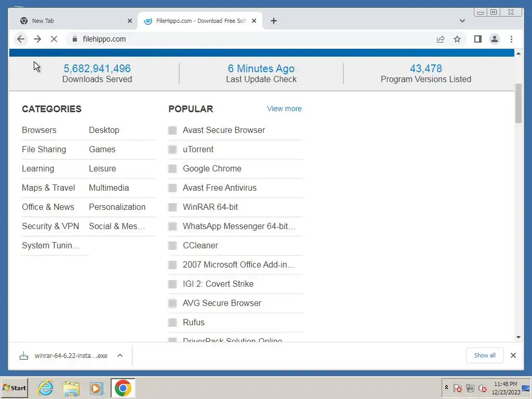Launch Internet Explorer from taskbar
The height and width of the screenshot is (399, 532).
click(46, 388)
